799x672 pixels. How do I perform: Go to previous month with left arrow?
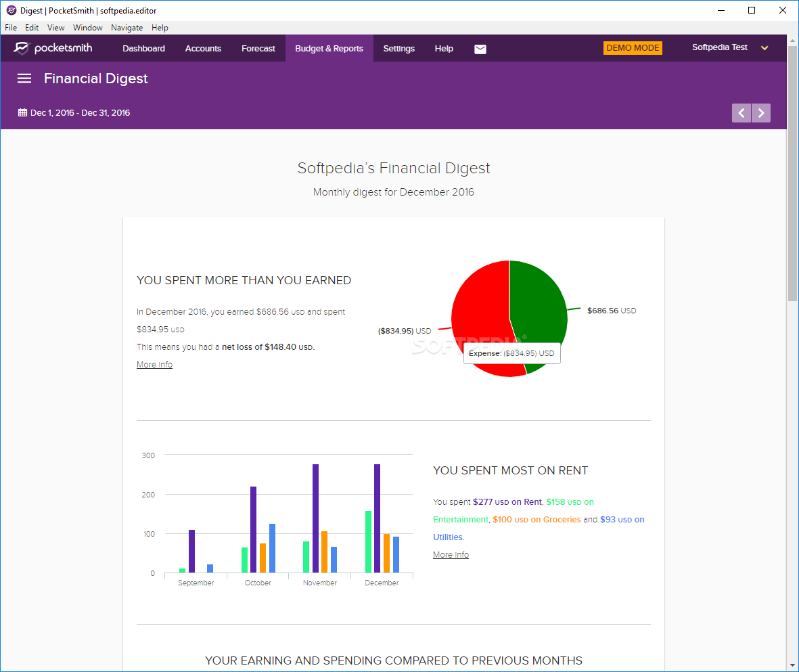741,113
